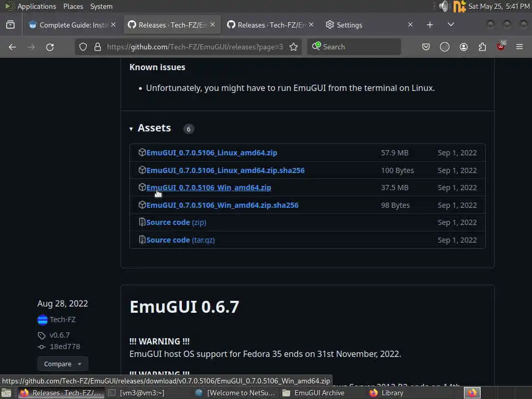Click the file icon beside Source code (zip)
This screenshot has width=532, height=399.
(142, 222)
